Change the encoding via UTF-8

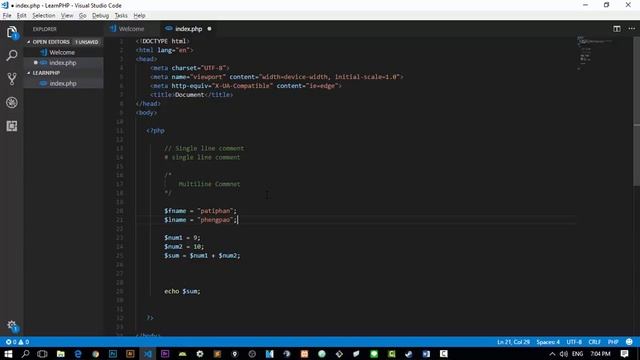pyautogui.click(x=574, y=342)
